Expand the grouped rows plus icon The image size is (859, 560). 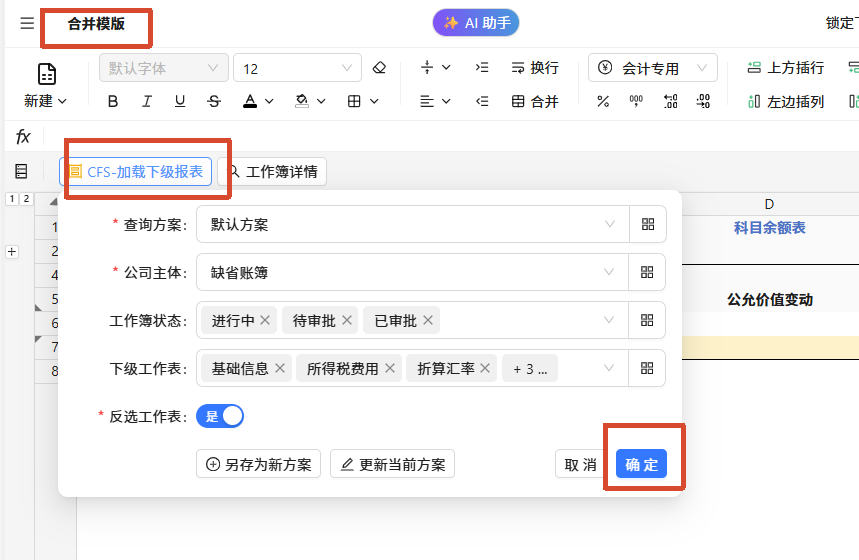12,252
